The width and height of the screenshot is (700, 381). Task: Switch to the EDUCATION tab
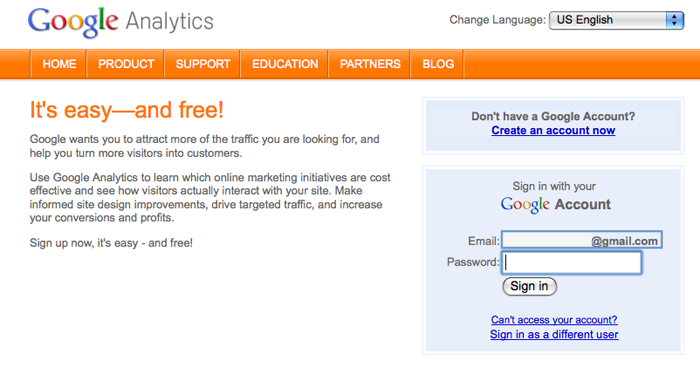pyautogui.click(x=285, y=64)
